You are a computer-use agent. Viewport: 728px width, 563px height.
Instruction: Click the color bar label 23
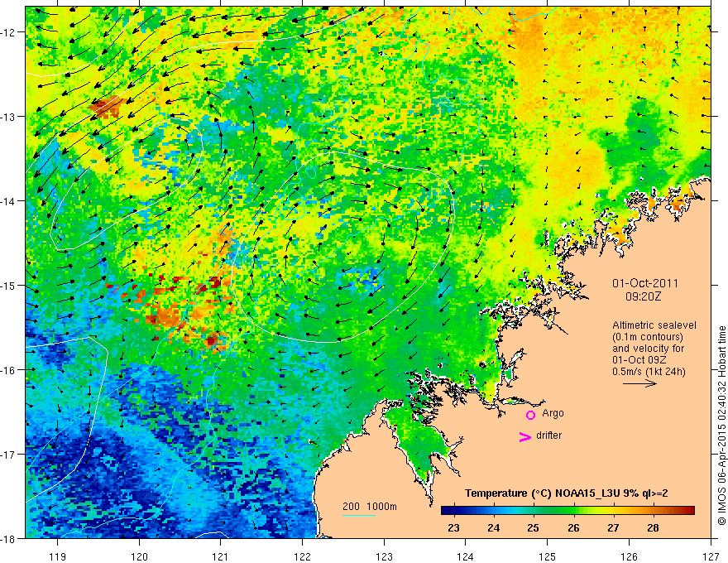(x=453, y=527)
